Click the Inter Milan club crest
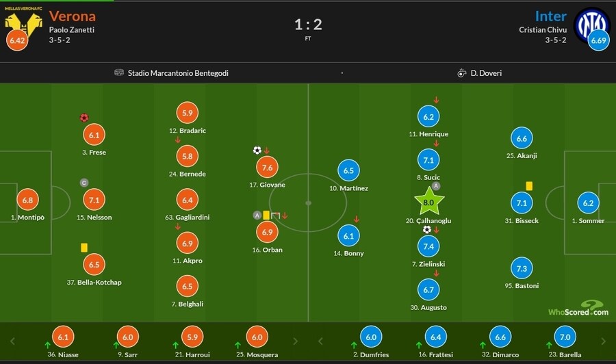The height and width of the screenshot is (364, 616). [x=591, y=23]
